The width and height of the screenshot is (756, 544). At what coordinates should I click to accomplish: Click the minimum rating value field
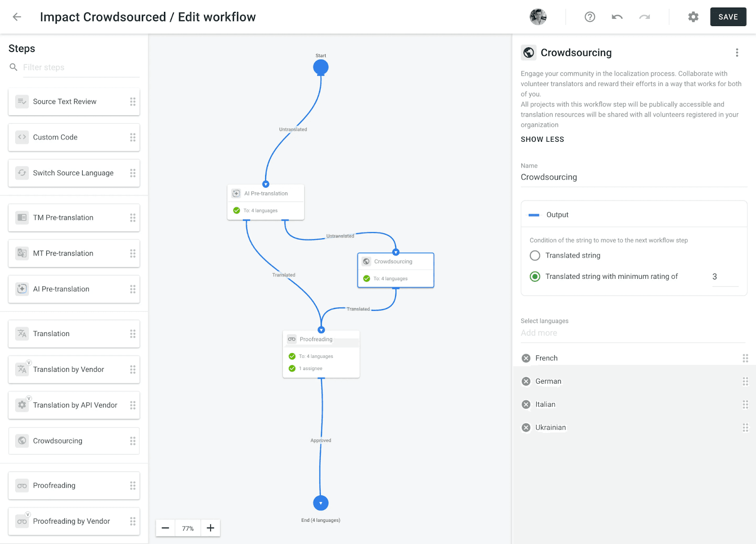(x=724, y=276)
